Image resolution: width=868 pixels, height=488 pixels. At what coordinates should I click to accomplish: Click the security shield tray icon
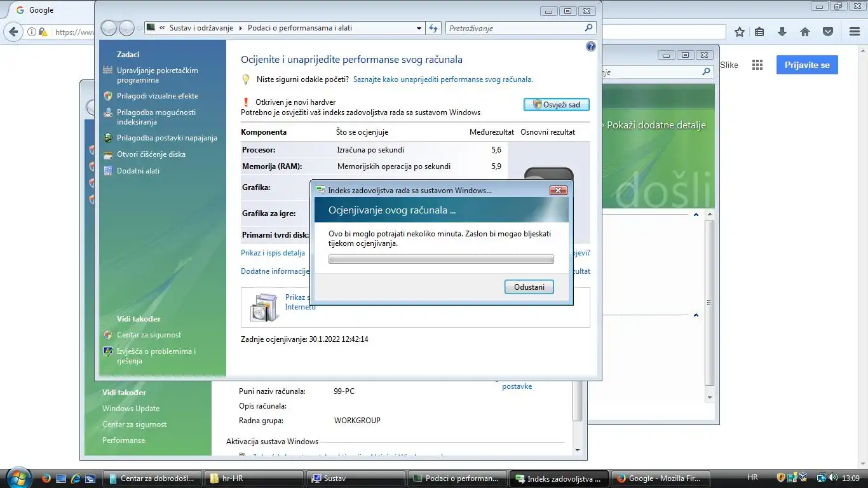click(781, 477)
